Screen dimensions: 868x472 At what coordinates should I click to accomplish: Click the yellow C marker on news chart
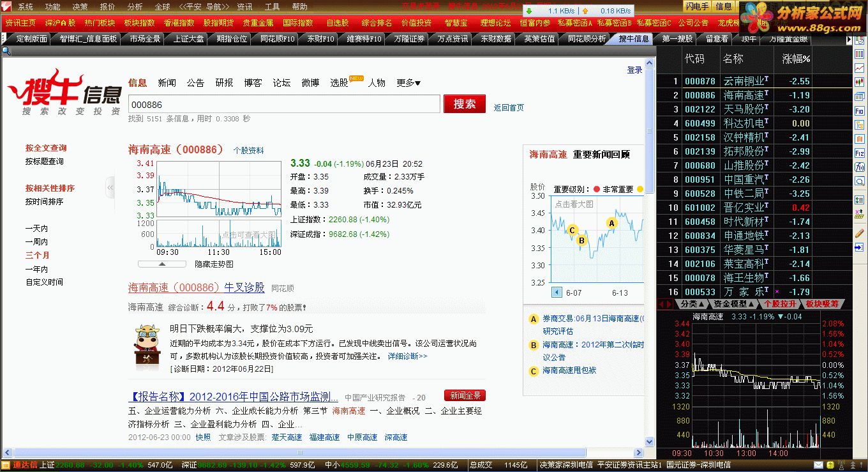[x=572, y=230]
